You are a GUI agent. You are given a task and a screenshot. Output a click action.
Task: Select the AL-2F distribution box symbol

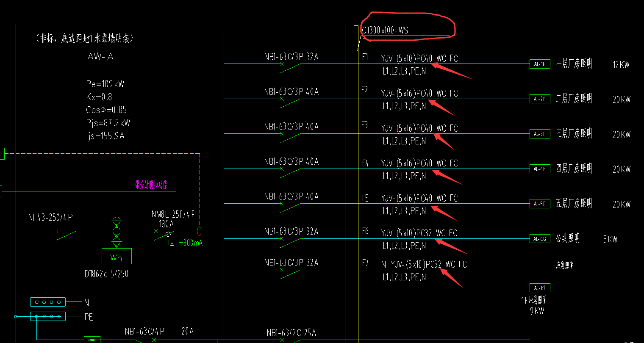[x=540, y=99]
